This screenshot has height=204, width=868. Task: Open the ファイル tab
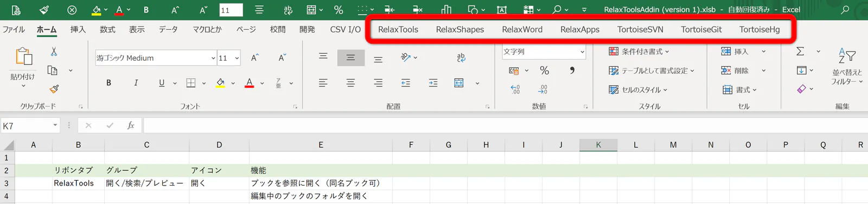tap(14, 29)
